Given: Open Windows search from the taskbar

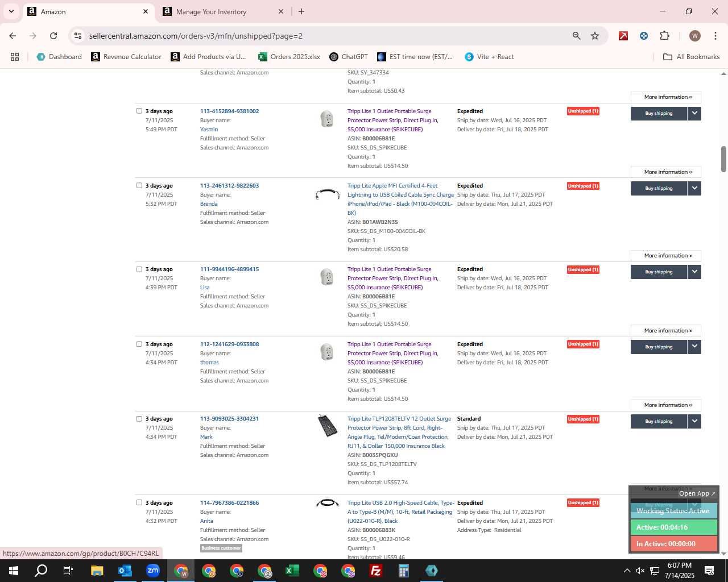Looking at the screenshot, I should point(41,571).
